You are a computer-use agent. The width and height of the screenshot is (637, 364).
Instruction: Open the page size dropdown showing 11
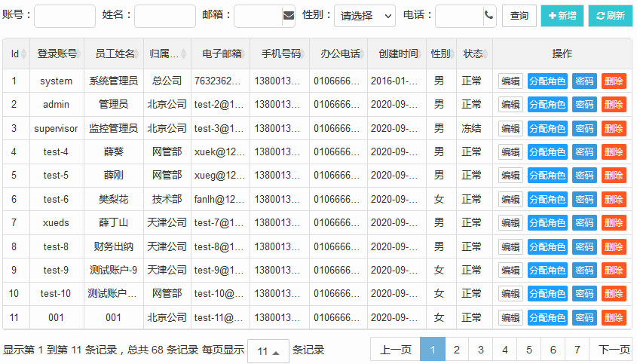[x=268, y=351]
